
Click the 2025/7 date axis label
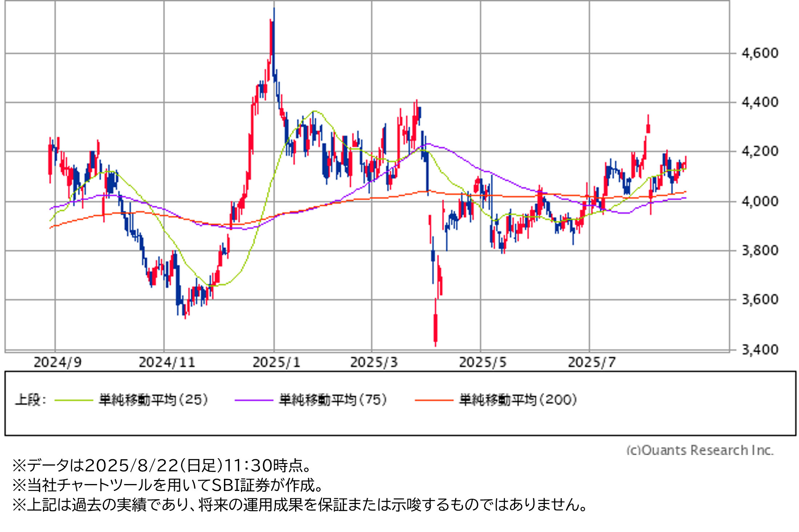click(x=591, y=362)
